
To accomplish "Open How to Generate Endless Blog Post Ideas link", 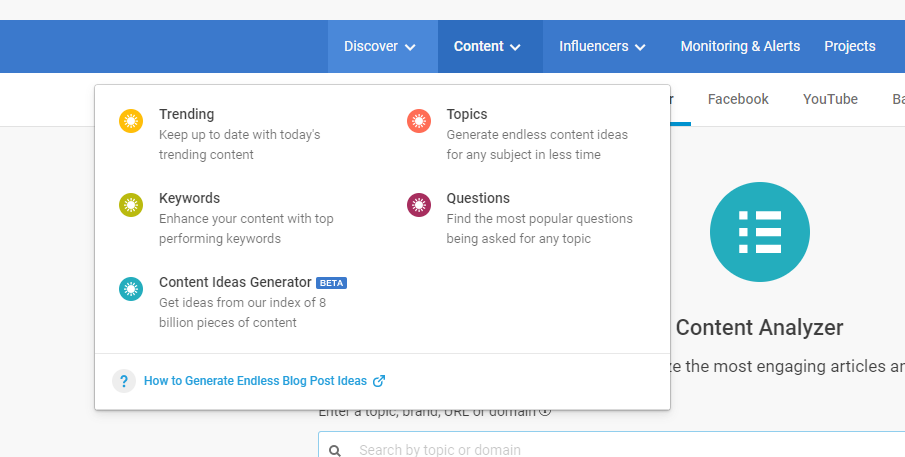I will (x=255, y=381).
